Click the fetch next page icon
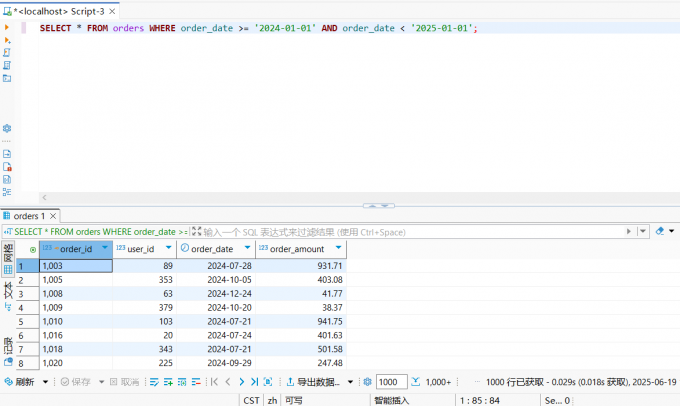This screenshot has height=406, width=680. pos(268,382)
